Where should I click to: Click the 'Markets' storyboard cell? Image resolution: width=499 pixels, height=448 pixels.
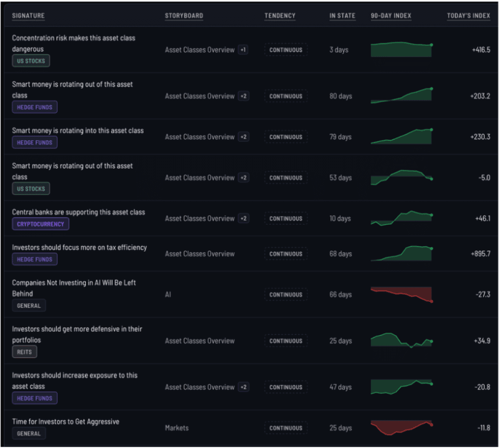pyautogui.click(x=177, y=428)
